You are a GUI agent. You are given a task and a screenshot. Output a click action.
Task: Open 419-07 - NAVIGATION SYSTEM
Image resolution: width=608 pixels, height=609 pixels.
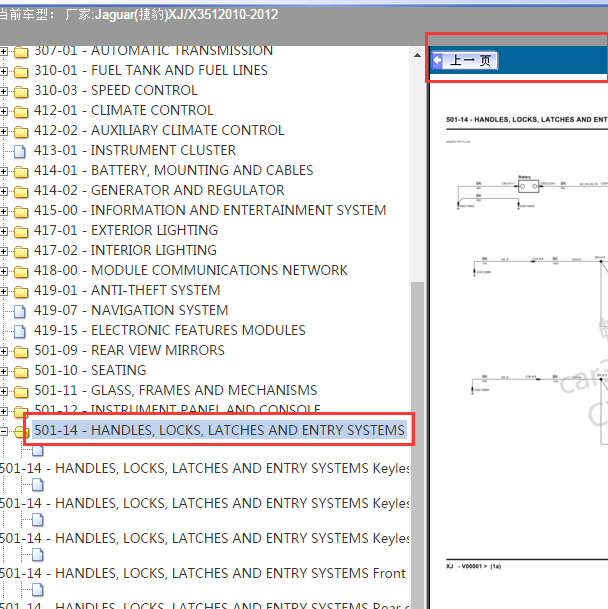click(x=131, y=310)
